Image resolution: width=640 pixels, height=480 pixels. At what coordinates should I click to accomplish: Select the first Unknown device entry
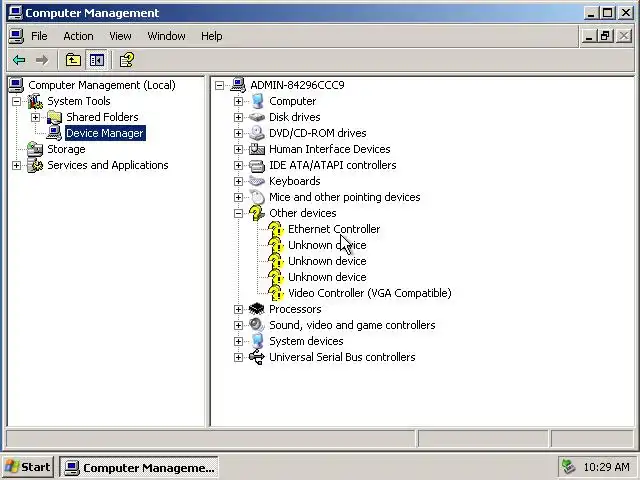pos(327,245)
